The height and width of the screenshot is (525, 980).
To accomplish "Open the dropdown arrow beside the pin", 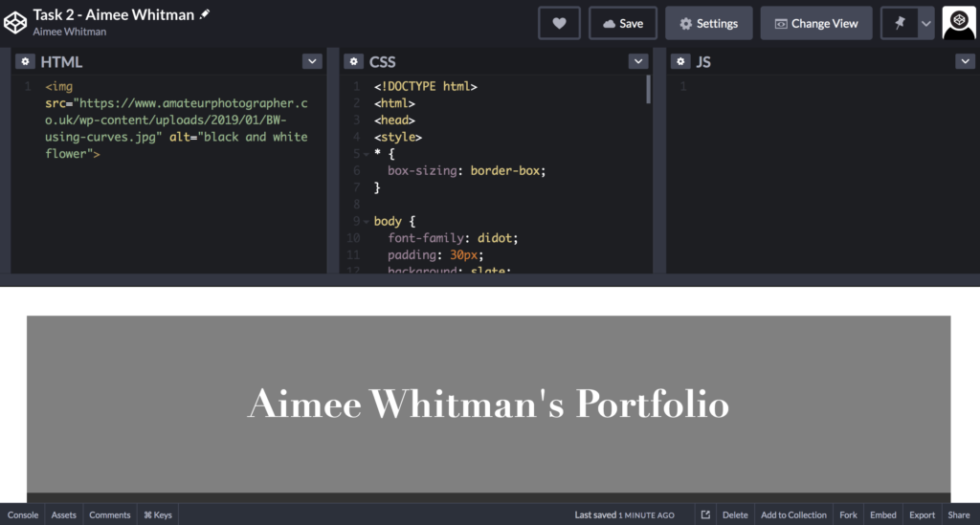I will coord(925,23).
